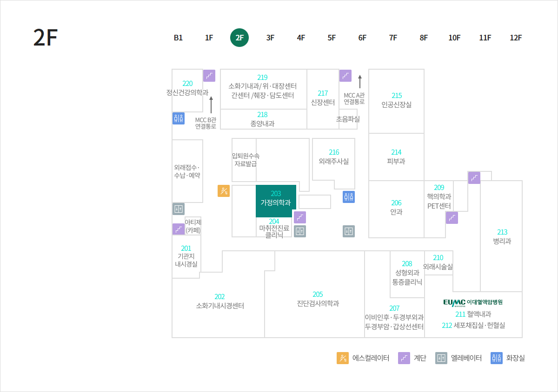Screen dimensions: 558x392
Task: Click room 215 인공신장실 on the map
Action: pos(396,100)
